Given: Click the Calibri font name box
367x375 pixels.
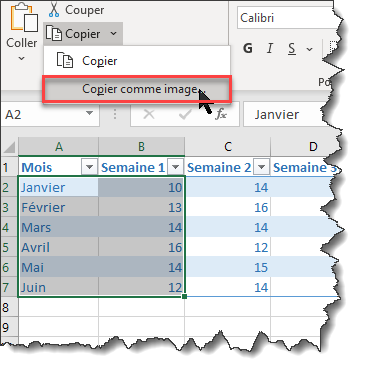Looking at the screenshot, I should [287, 18].
